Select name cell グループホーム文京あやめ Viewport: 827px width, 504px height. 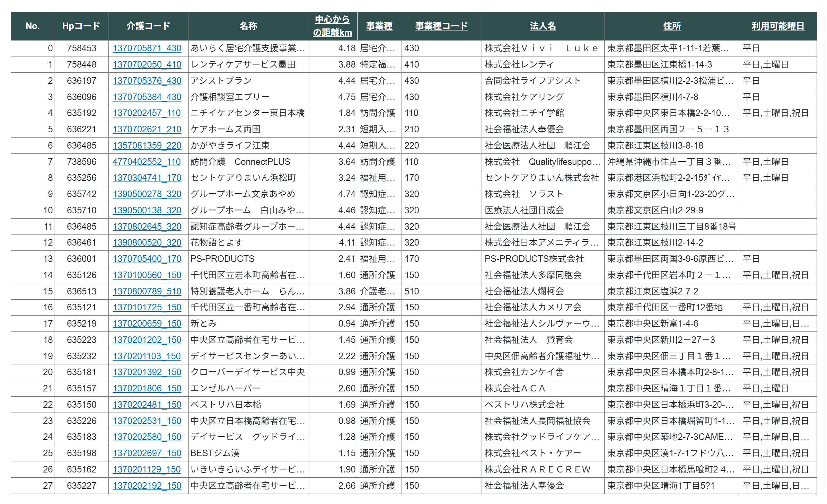click(248, 194)
